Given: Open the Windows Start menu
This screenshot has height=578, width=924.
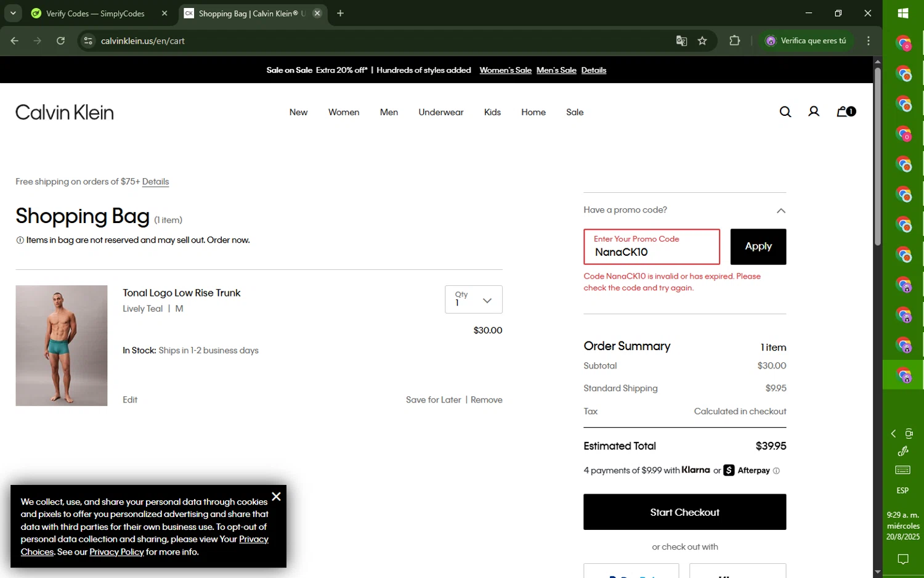Looking at the screenshot, I should (x=903, y=13).
